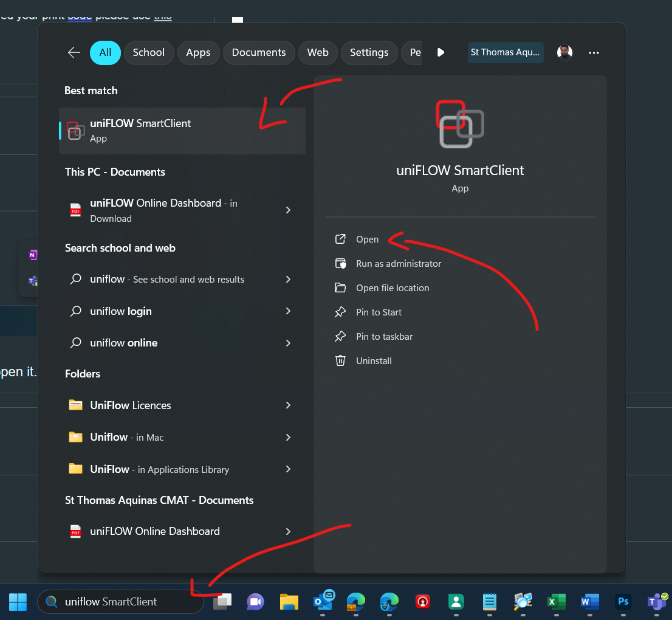Viewport: 672px width, 620px height.
Task: Click the Uninstall trash bin icon
Action: [x=340, y=360]
